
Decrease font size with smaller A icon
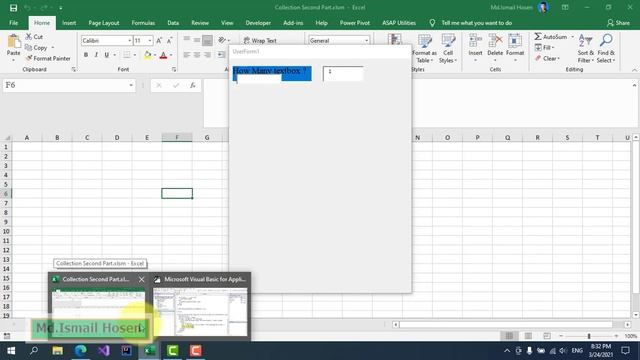tap(169, 40)
